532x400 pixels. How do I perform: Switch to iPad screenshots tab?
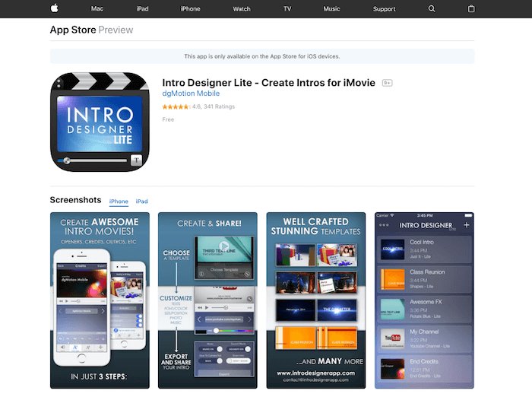142,202
